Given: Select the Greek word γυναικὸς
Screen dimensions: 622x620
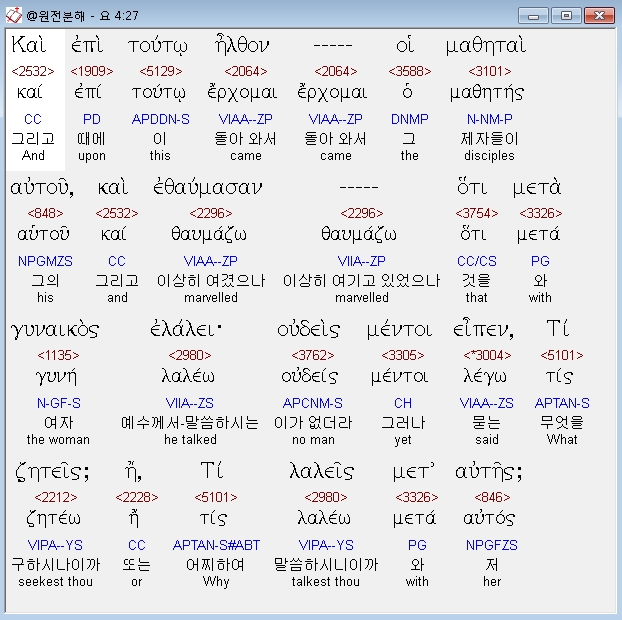Looking at the screenshot, I should (x=55, y=330).
